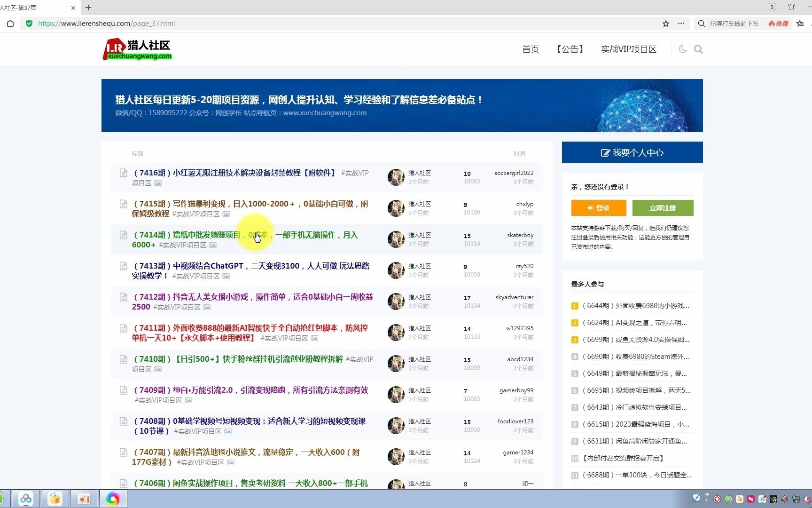Click the green 立即注册 button
This screenshot has width=812, height=508.
pyautogui.click(x=663, y=208)
